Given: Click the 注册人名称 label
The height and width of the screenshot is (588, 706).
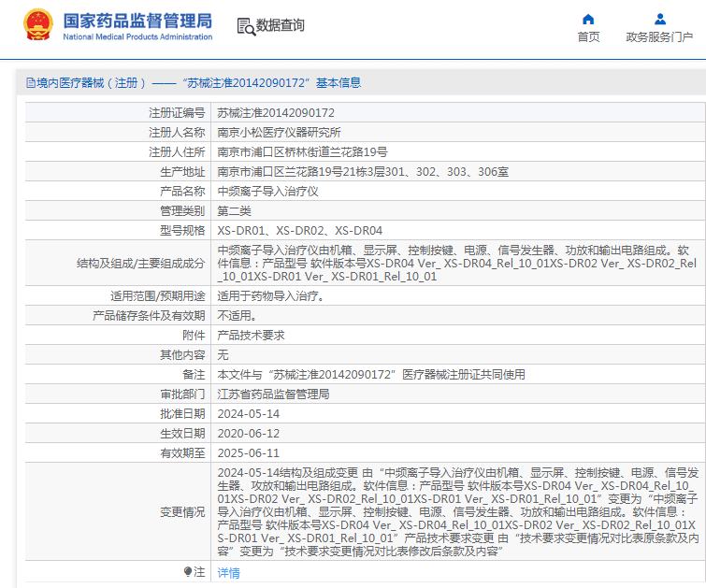Looking at the screenshot, I should click(177, 133).
